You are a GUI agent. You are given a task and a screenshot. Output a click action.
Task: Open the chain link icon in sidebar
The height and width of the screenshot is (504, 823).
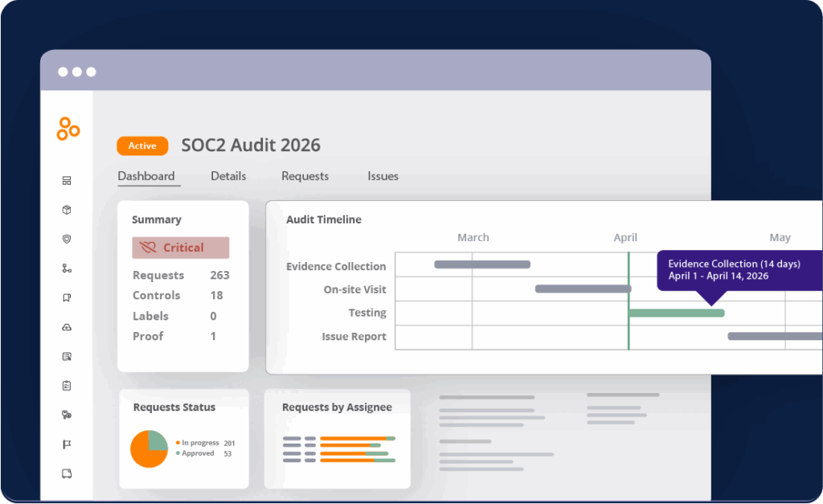[x=67, y=415]
